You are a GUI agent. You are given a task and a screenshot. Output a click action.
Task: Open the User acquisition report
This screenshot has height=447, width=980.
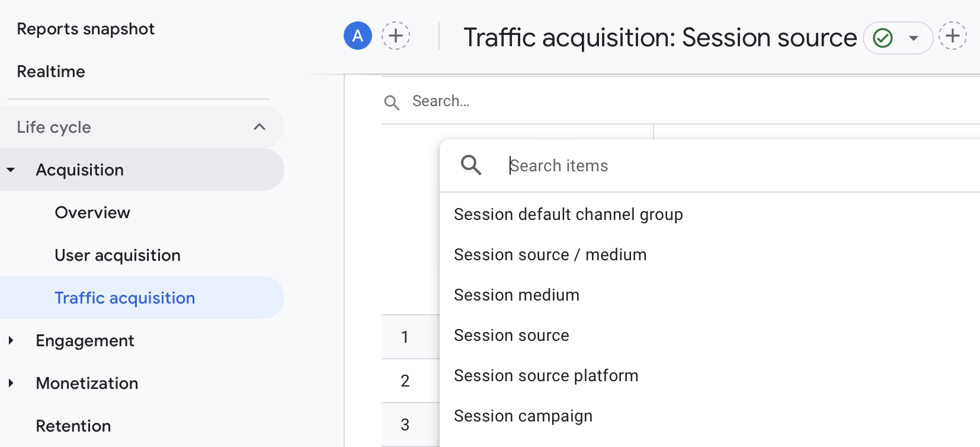pyautogui.click(x=117, y=255)
